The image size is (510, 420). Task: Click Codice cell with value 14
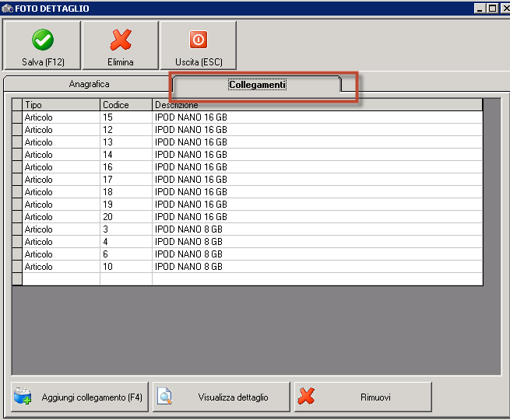[x=126, y=155]
